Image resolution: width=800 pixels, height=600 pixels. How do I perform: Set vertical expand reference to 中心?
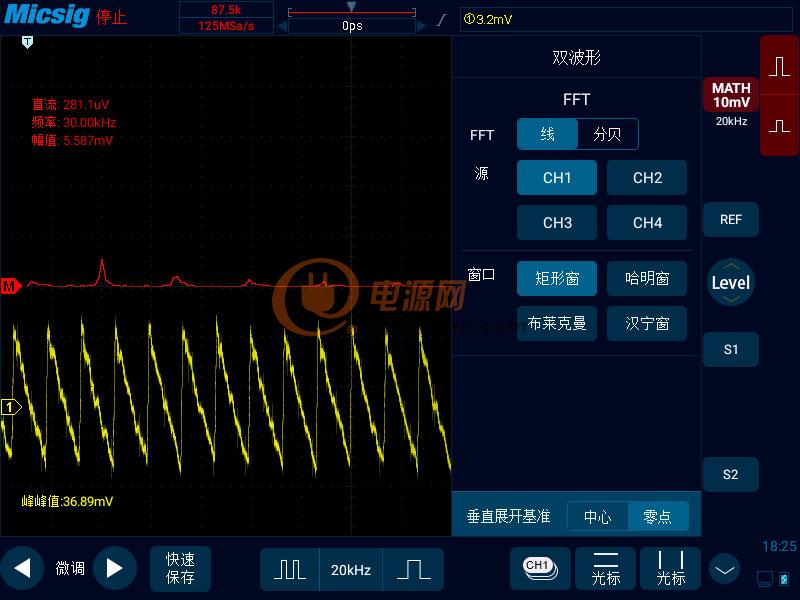597,517
